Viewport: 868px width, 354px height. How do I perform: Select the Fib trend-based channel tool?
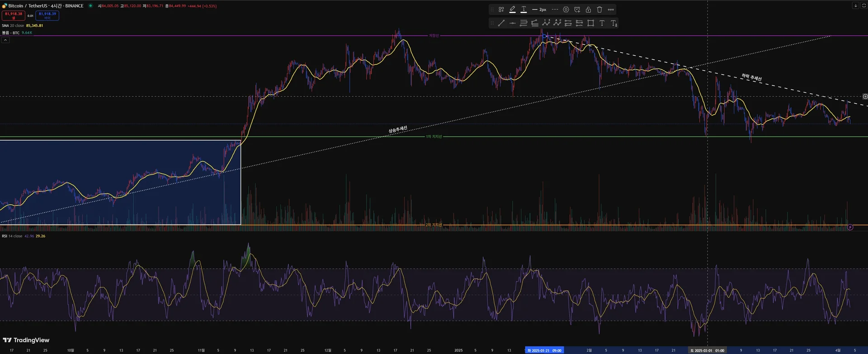pyautogui.click(x=535, y=23)
